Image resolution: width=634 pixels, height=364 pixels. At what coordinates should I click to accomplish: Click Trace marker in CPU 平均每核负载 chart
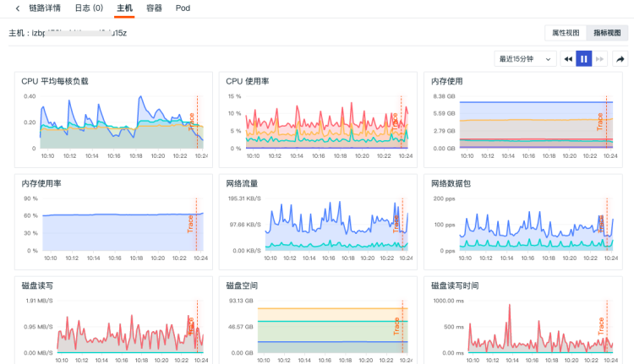[x=194, y=121]
